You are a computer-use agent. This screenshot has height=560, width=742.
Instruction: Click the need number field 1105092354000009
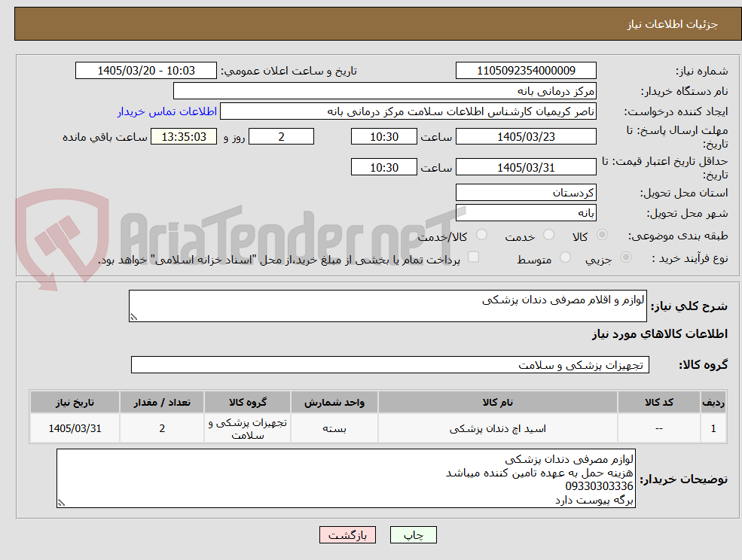click(x=526, y=71)
